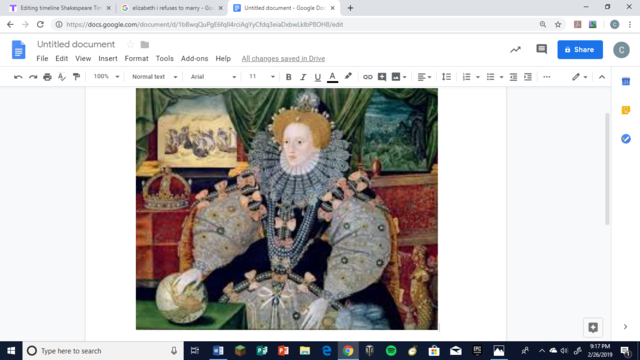
Task: Open activity dashboard trend icon
Action: [515, 50]
